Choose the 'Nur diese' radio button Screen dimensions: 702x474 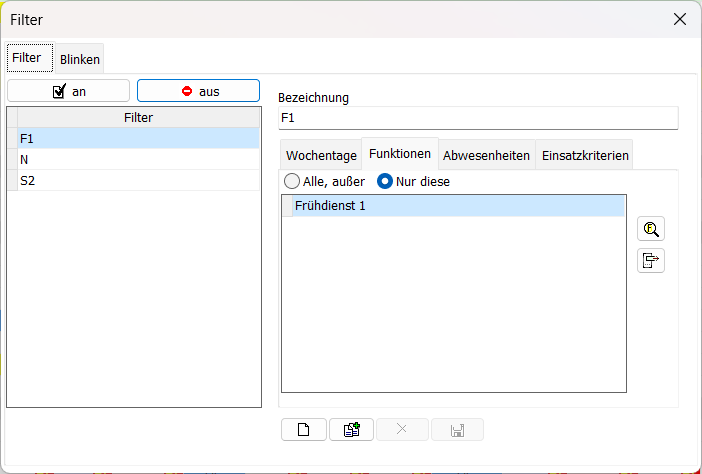click(x=385, y=182)
